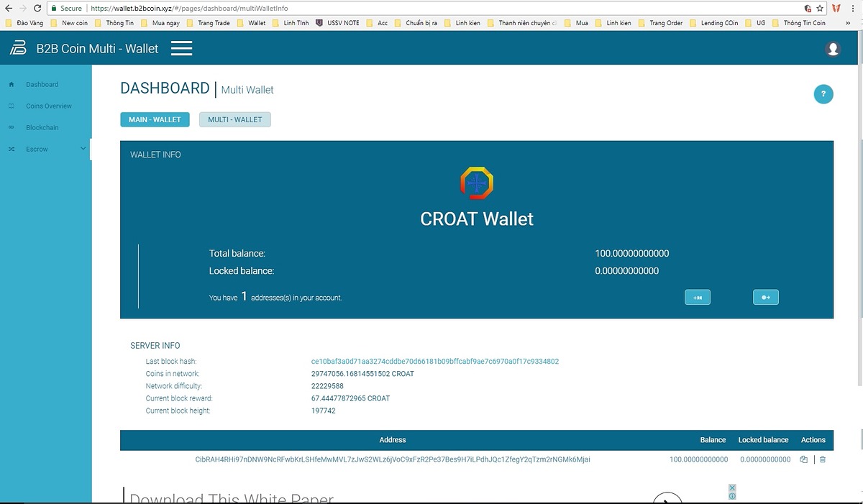
Task: Delete the address using trash icon
Action: [x=823, y=459]
